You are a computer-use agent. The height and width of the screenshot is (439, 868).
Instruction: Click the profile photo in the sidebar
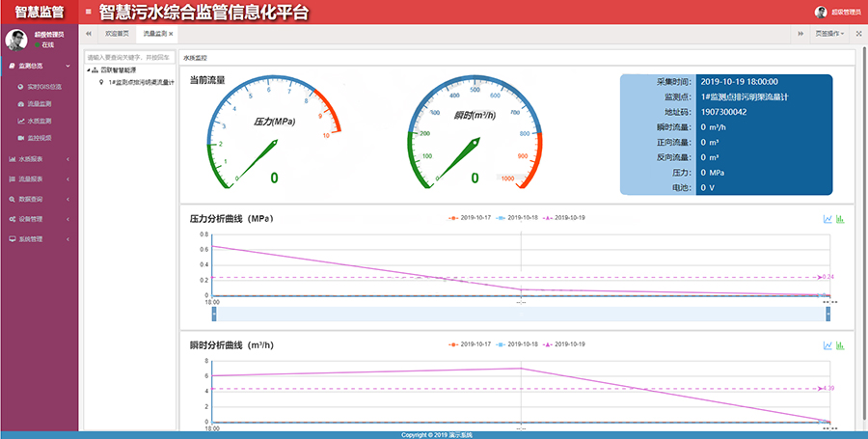16,40
